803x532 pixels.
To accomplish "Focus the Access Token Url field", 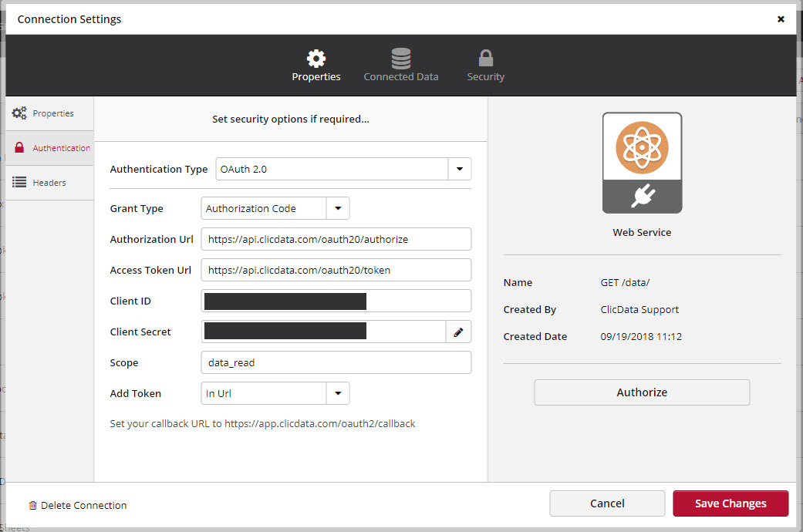I will click(336, 270).
